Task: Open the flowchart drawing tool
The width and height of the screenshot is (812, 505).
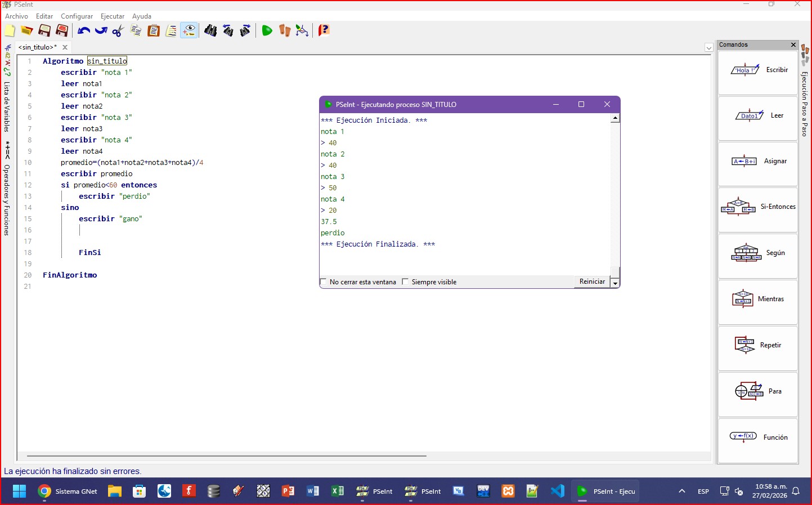Action: (302, 30)
